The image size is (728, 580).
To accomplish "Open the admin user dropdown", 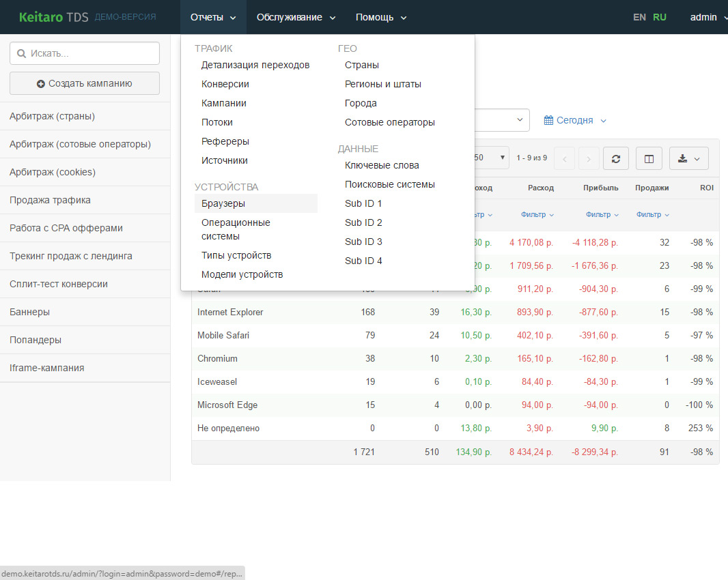I will pyautogui.click(x=708, y=17).
